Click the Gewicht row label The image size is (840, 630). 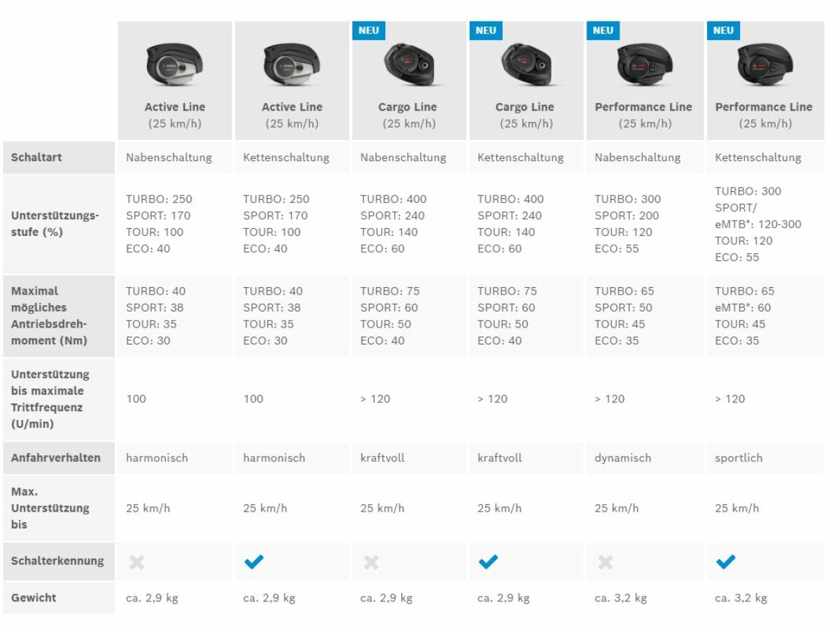[34, 598]
